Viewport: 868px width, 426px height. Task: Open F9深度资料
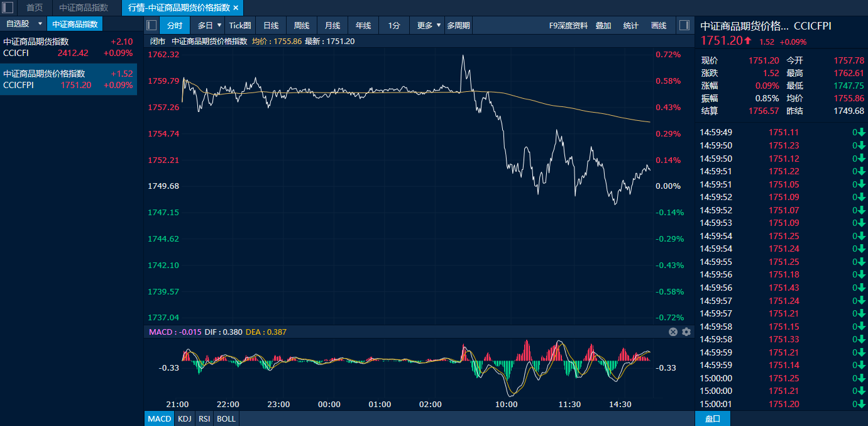(x=568, y=25)
